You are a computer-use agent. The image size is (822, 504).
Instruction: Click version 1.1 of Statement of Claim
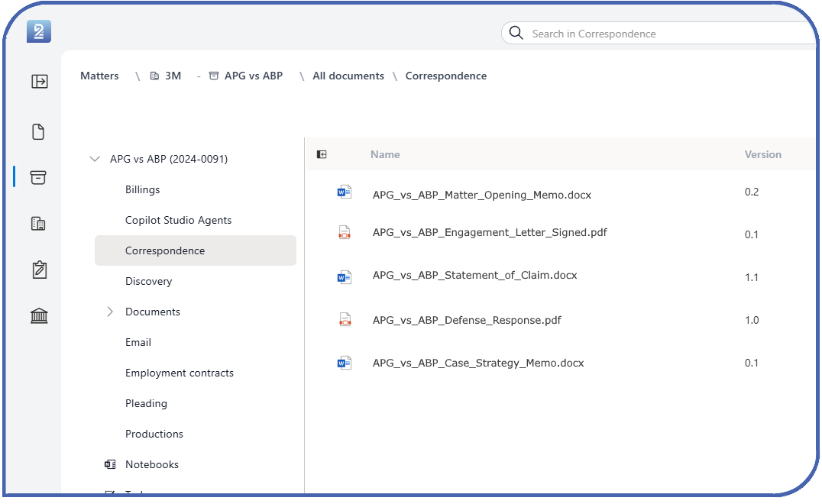pyautogui.click(x=752, y=278)
